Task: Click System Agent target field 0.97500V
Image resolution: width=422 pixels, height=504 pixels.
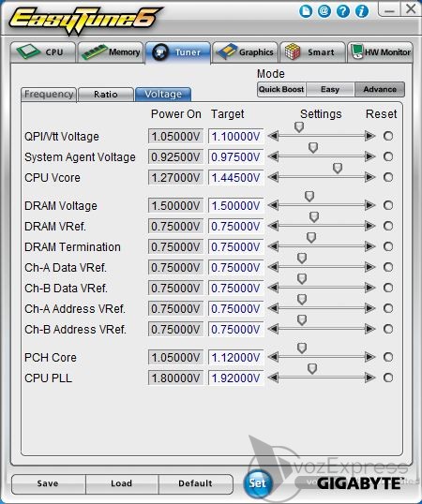Action: [235, 156]
